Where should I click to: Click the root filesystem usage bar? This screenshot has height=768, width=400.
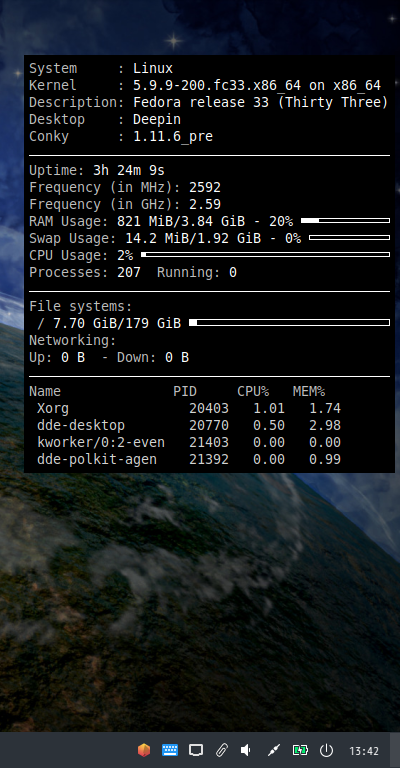pos(289,322)
